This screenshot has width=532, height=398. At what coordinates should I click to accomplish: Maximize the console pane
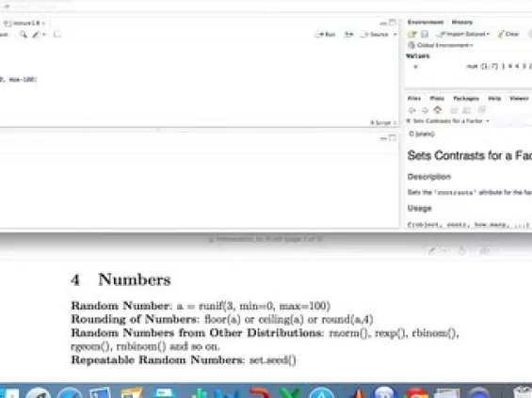393,138
